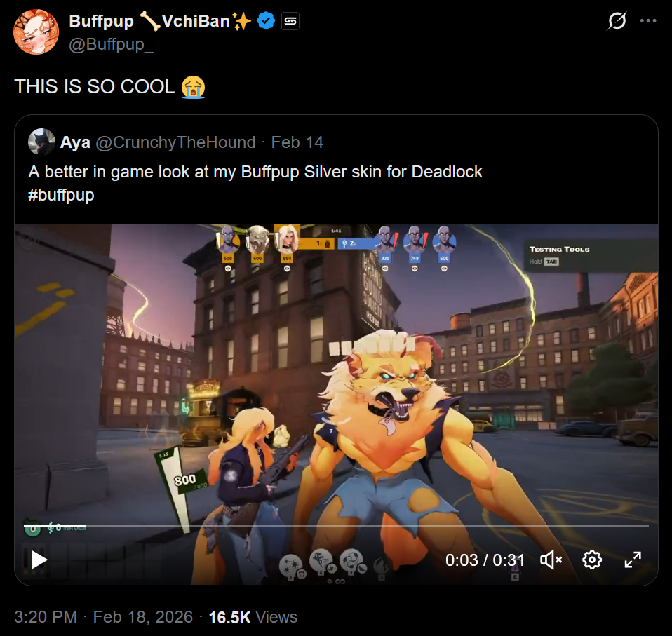Click the Buffpup VchiBan display name
The height and width of the screenshot is (636, 672).
point(160,21)
